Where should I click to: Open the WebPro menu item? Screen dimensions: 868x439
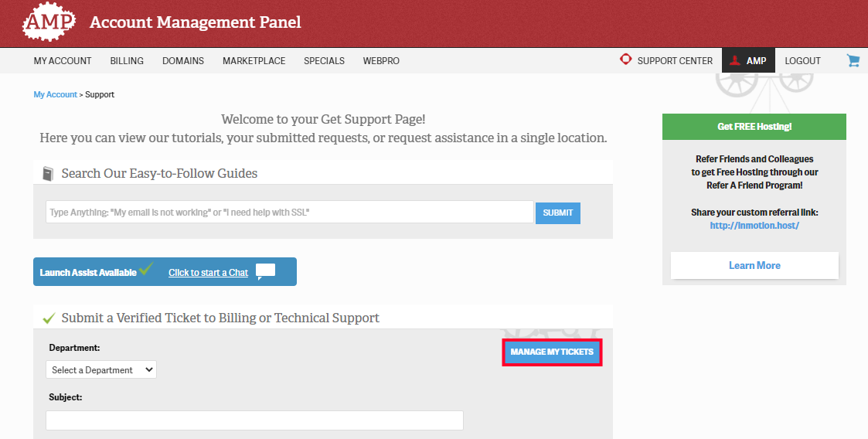point(381,61)
